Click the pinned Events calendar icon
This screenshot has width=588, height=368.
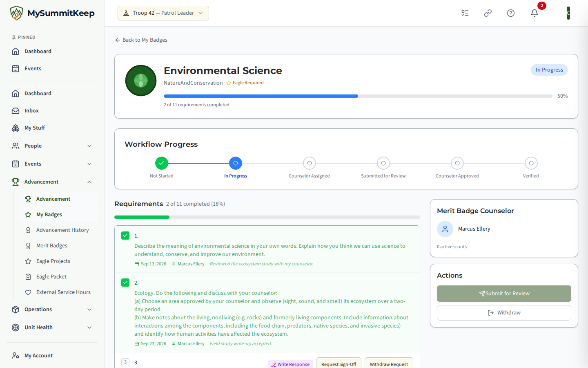tap(16, 69)
